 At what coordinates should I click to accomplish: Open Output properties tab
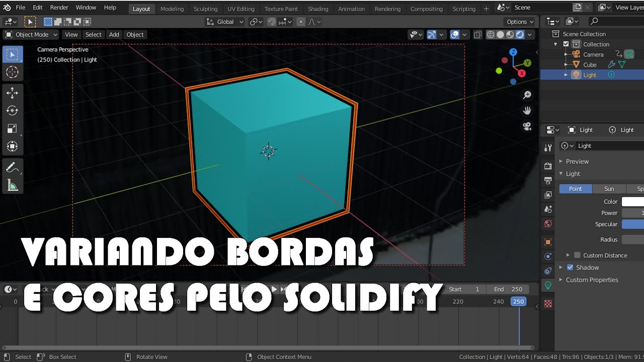[x=548, y=180]
